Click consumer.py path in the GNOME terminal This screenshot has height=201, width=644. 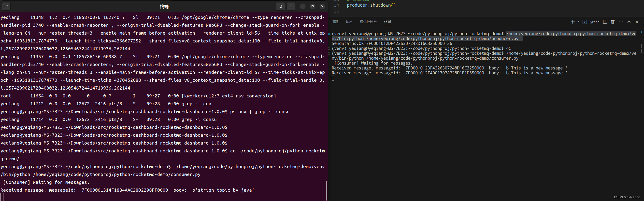[x=117, y=174]
